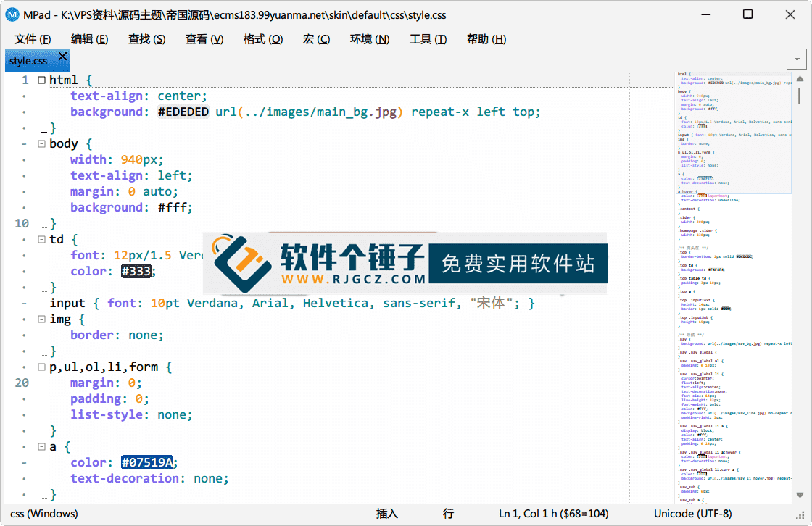Collapse the img rule fold marker
Image resolution: width=812 pixels, height=526 pixels.
[41, 320]
